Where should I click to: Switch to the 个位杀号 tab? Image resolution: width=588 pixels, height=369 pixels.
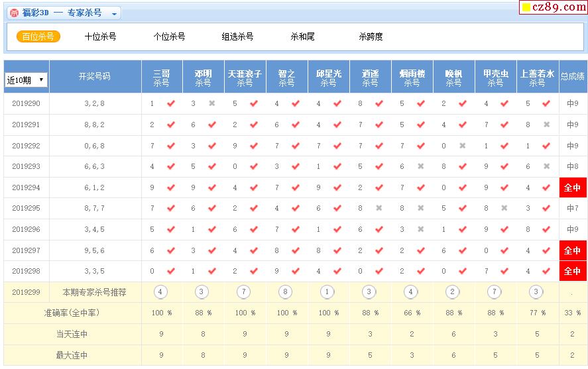[170, 36]
